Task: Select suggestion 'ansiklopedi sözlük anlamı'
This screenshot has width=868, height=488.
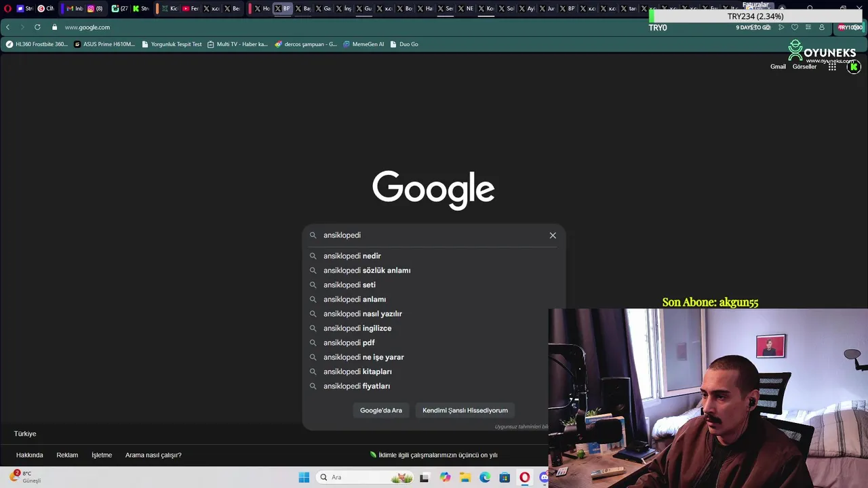Action: (x=433, y=270)
